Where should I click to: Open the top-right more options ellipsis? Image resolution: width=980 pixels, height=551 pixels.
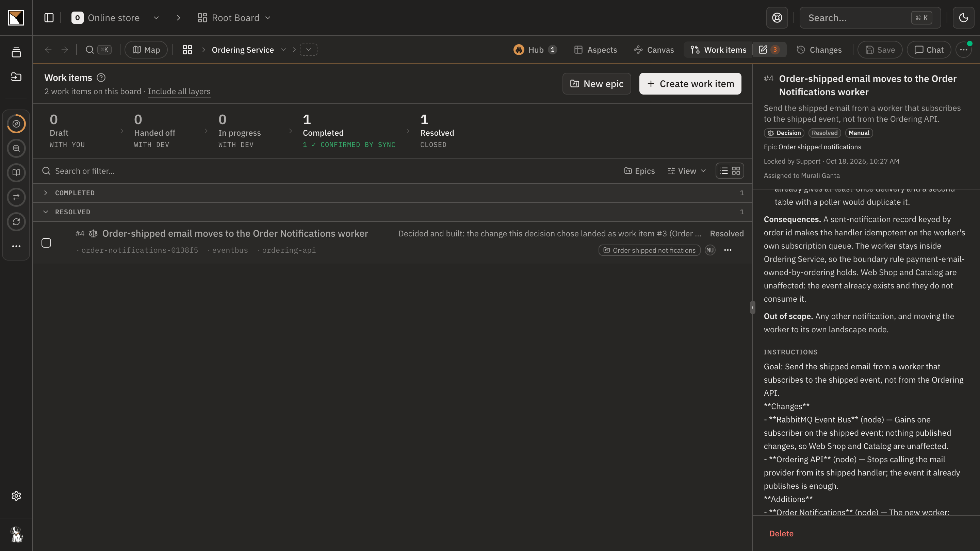point(964,50)
